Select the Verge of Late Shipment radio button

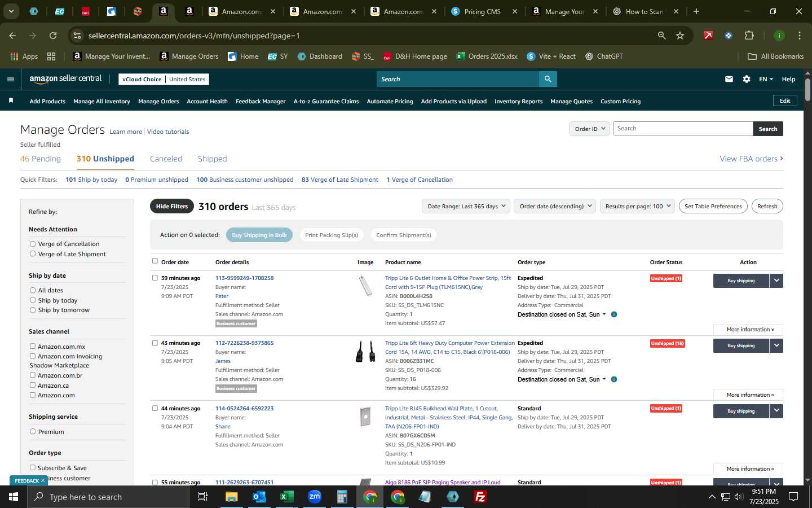33,254
